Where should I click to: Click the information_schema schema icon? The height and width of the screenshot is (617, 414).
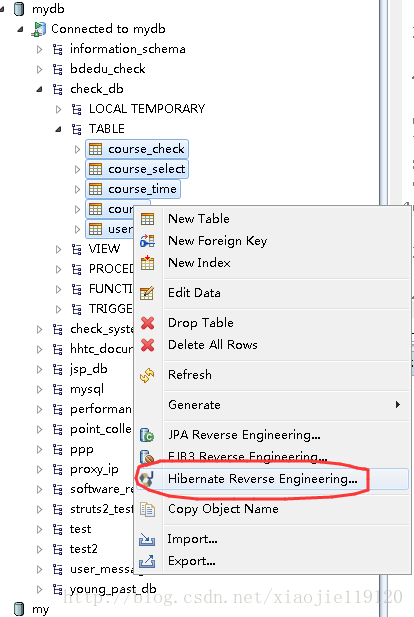point(58,49)
